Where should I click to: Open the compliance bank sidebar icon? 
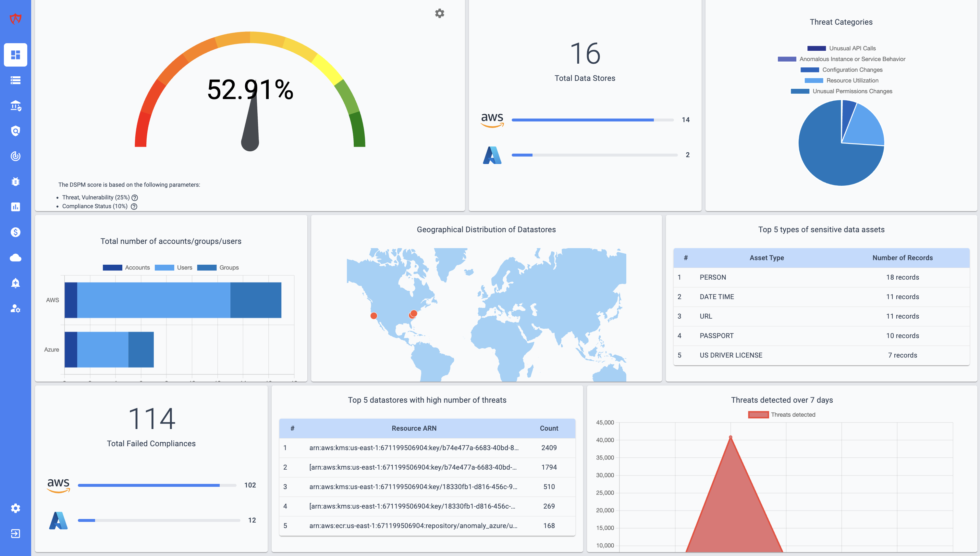tap(15, 106)
